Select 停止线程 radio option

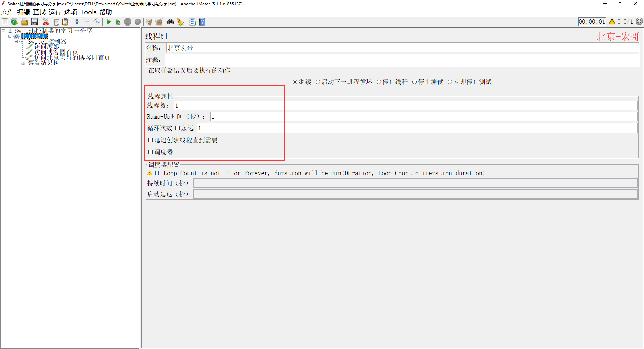pos(379,82)
